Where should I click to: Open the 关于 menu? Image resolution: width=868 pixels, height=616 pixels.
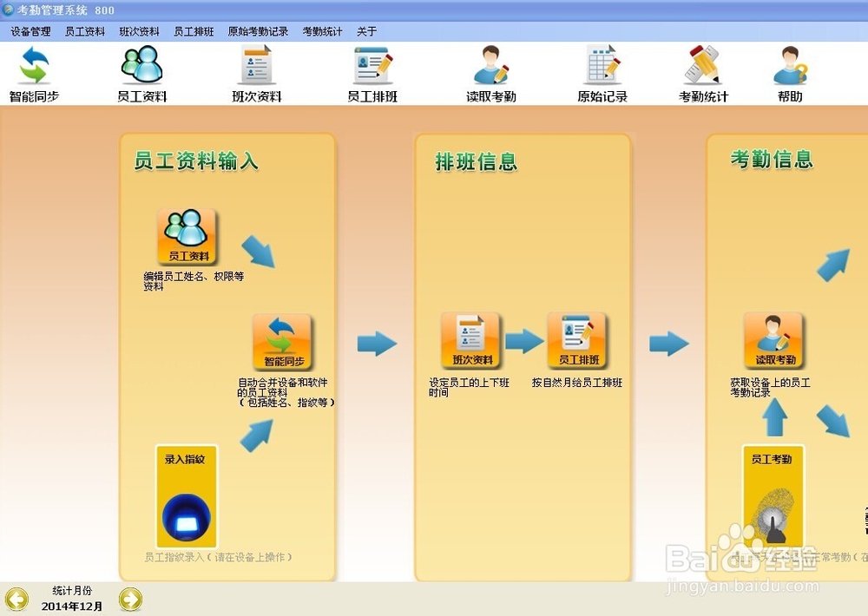coord(365,30)
